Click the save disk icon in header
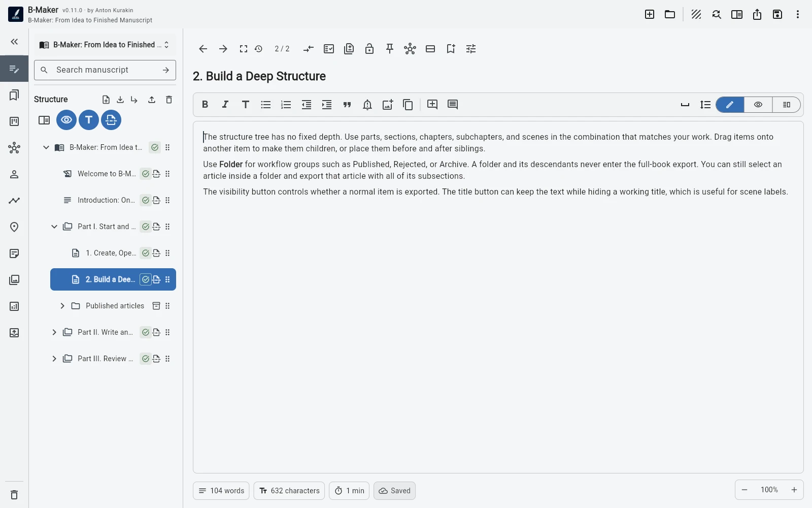This screenshot has width=812, height=508. pyautogui.click(x=777, y=14)
